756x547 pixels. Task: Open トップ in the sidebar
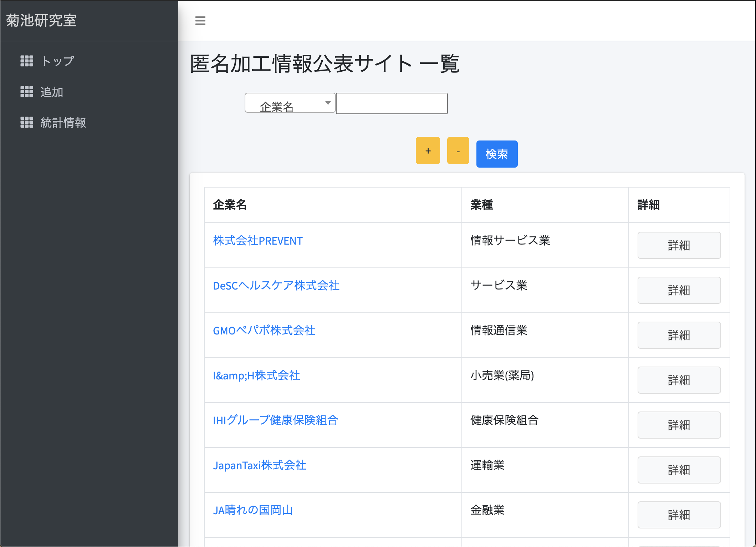[x=57, y=61]
